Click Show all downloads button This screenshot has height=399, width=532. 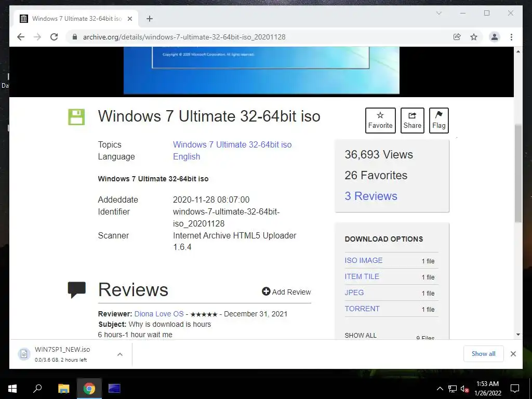pos(484,354)
